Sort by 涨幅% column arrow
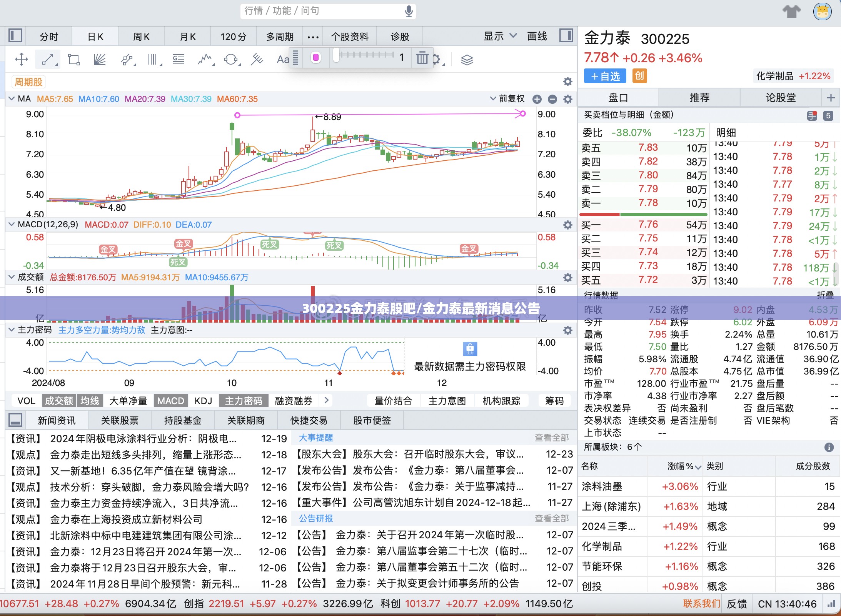This screenshot has width=841, height=616. tap(698, 467)
